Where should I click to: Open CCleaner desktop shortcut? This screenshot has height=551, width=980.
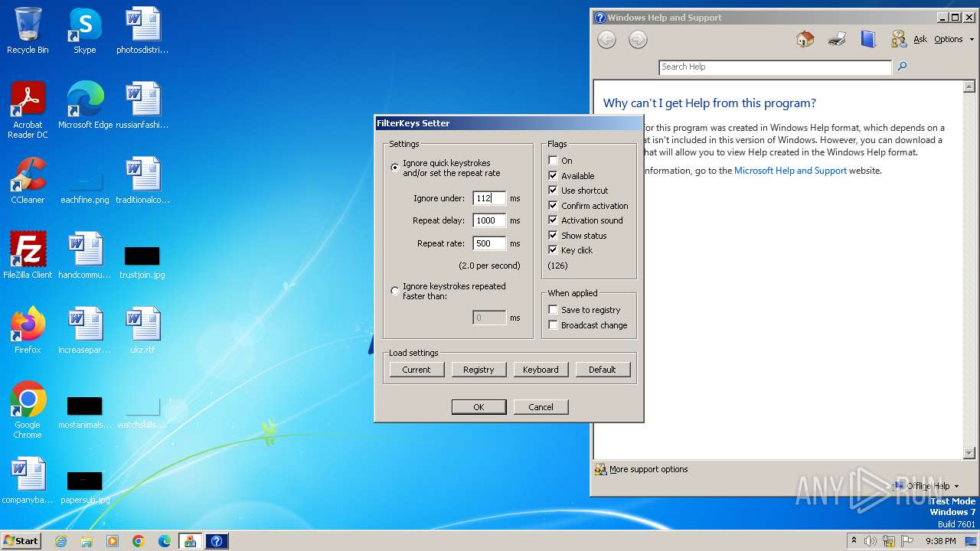point(28,180)
